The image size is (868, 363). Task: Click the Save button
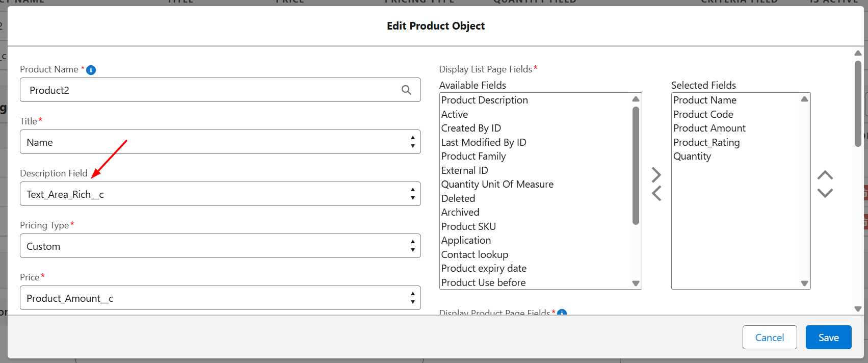pyautogui.click(x=828, y=338)
